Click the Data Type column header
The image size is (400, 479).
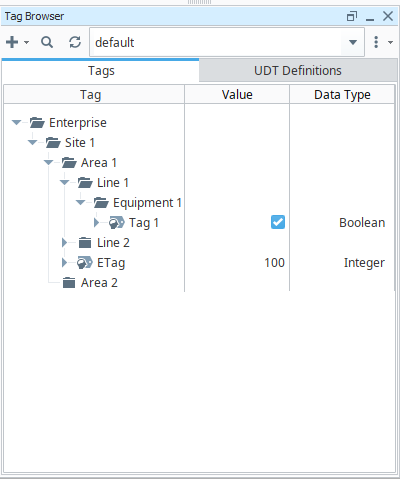point(342,95)
